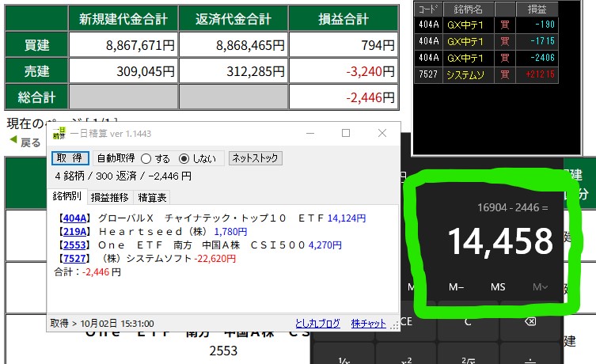Open the calculator memory list dropdown
Image resolution: width=596 pixels, height=364 pixels.
click(541, 286)
